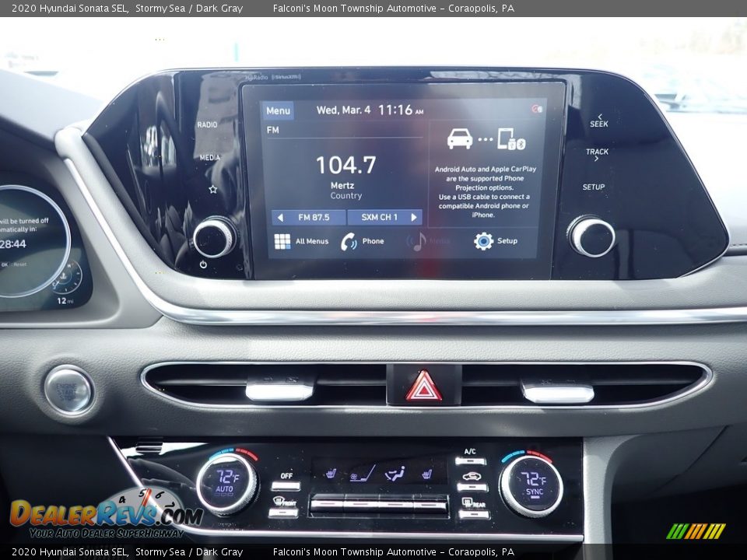Screen dimensions: 747x560
Task: Switch to RADIO mode
Action: coord(207,124)
